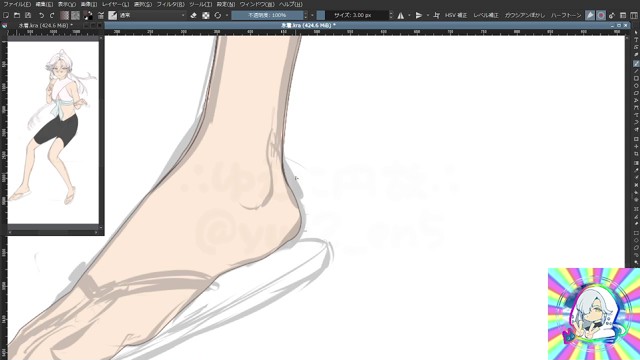Screen dimensions: 640x360
Task: Adjust the opacity slider stepper arrows
Action: (x=305, y=16)
